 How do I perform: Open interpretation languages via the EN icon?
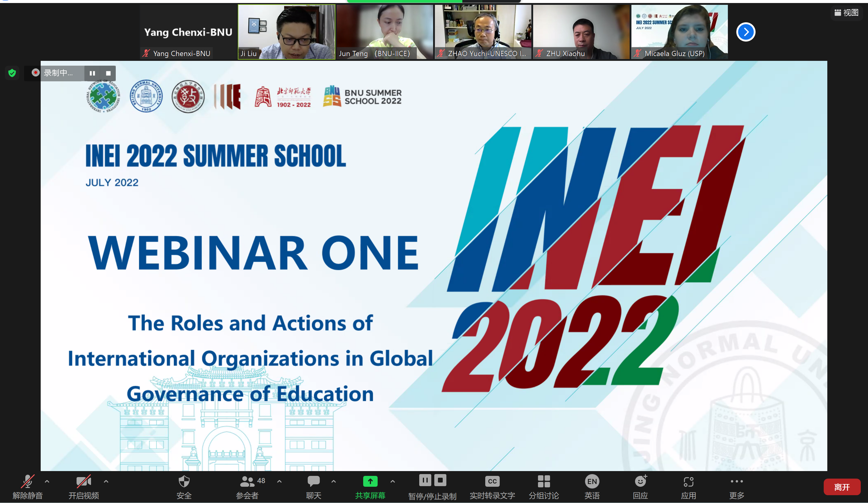pos(592,481)
